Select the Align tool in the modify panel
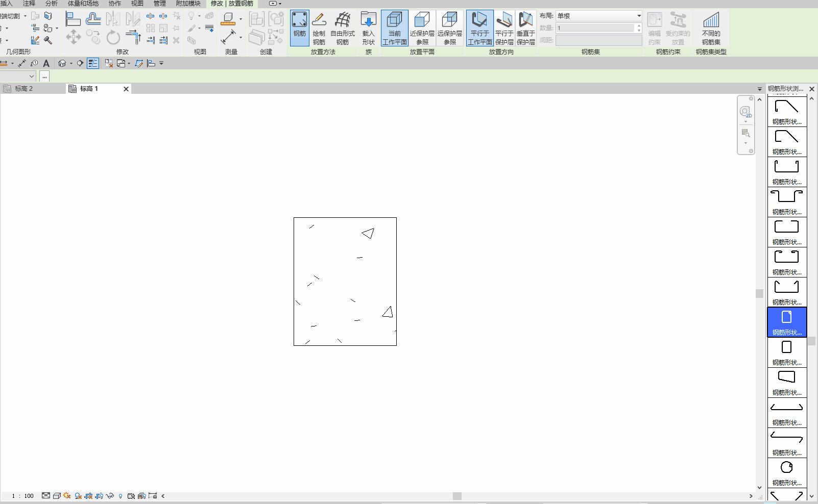The height and width of the screenshot is (504, 818). 73,19
